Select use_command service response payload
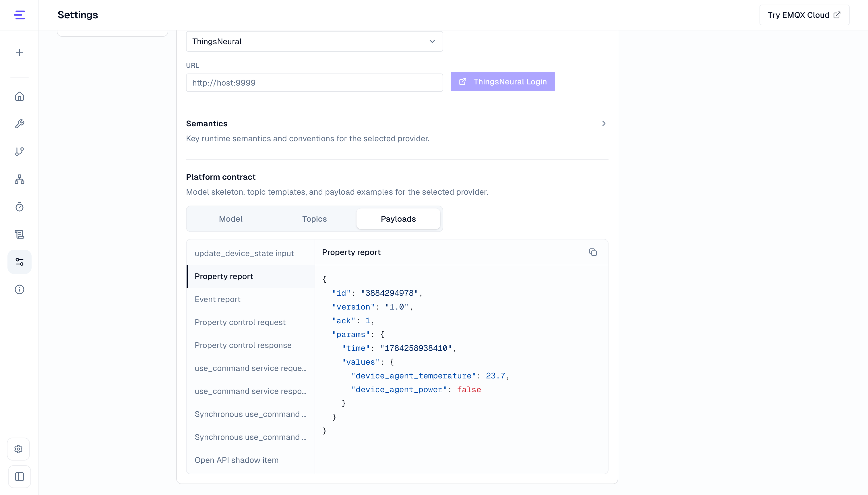 [x=251, y=391]
